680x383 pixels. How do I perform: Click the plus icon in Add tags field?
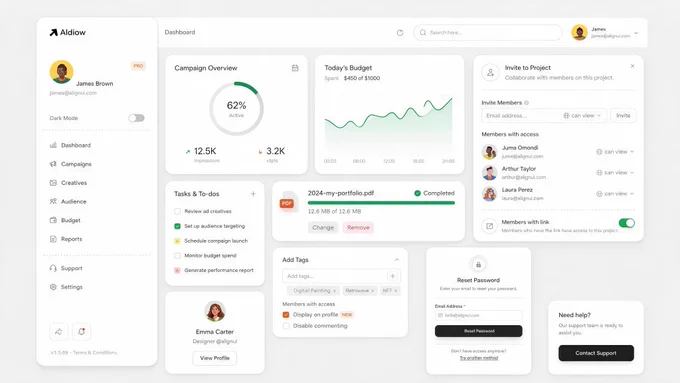pyautogui.click(x=392, y=276)
